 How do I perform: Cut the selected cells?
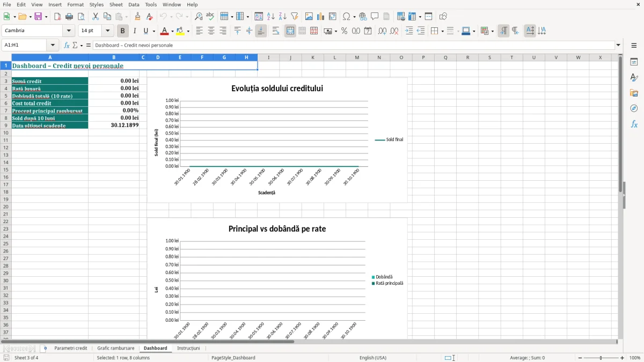[x=96, y=17]
